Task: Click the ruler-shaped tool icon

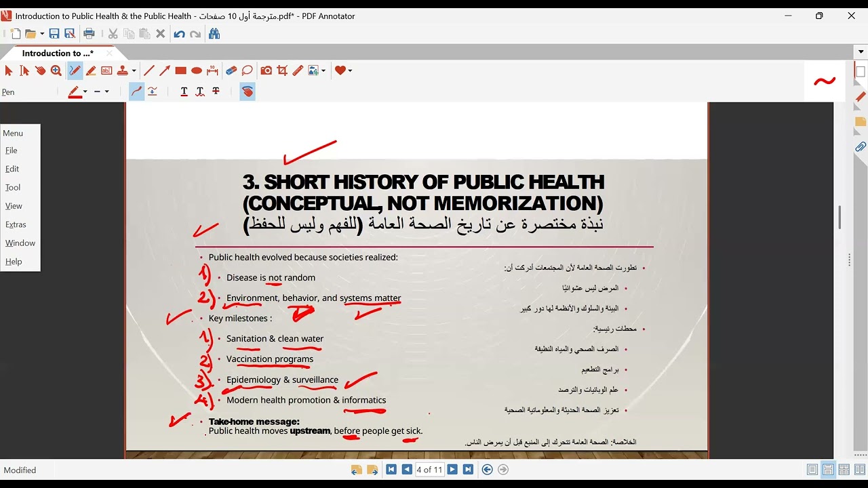Action: (298, 70)
